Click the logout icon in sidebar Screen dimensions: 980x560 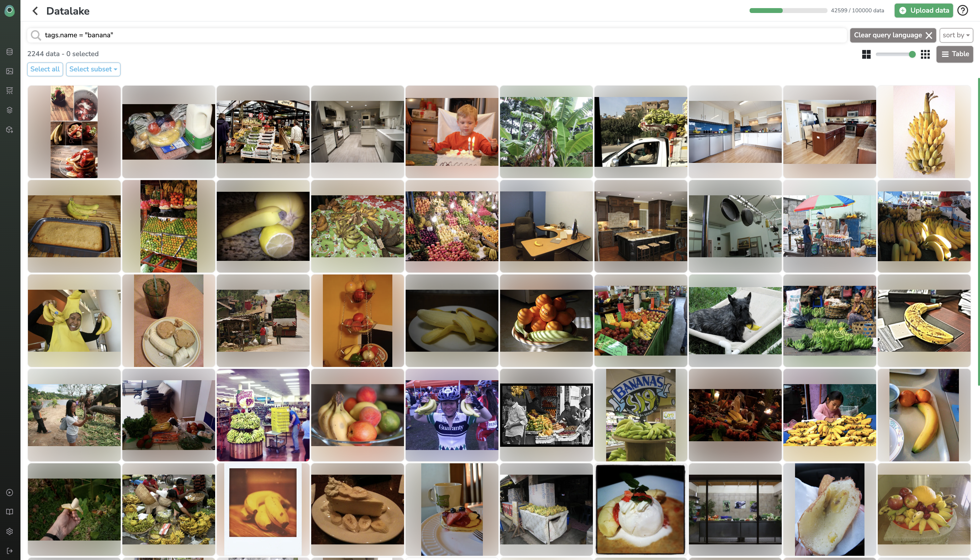pyautogui.click(x=10, y=551)
